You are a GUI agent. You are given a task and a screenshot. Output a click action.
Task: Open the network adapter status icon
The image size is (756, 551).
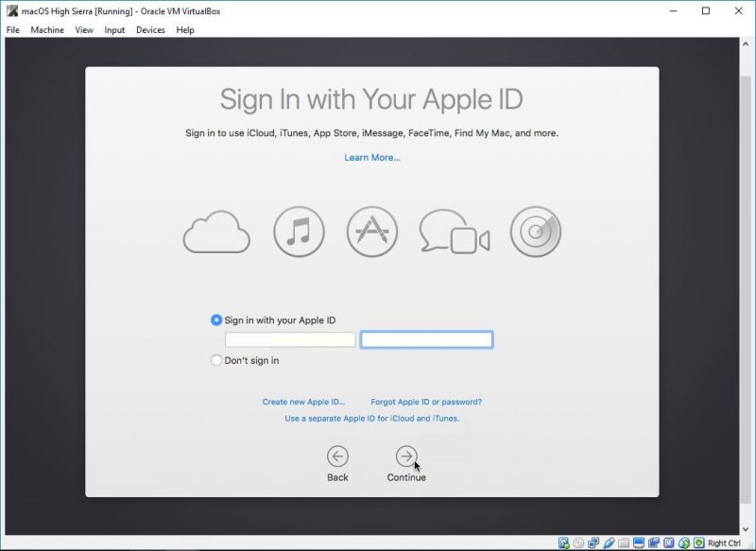click(x=593, y=543)
